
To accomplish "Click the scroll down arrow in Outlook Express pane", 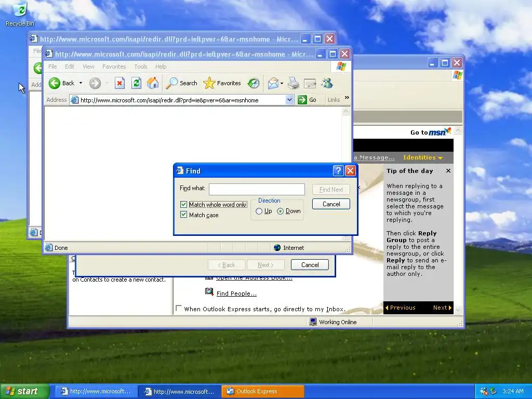I will (x=458, y=309).
